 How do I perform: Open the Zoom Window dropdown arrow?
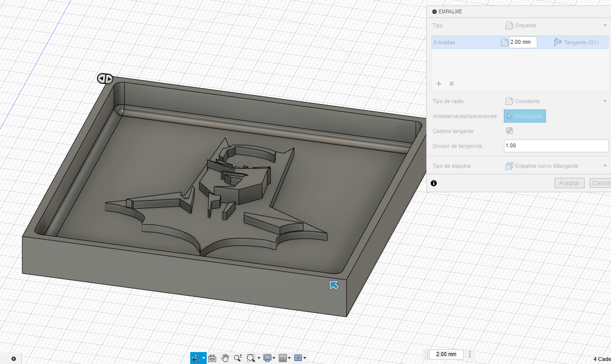tap(259, 358)
